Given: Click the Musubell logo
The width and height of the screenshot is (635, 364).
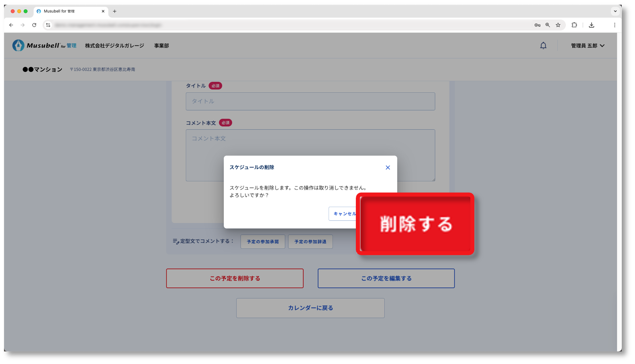Looking at the screenshot, I should tap(44, 46).
